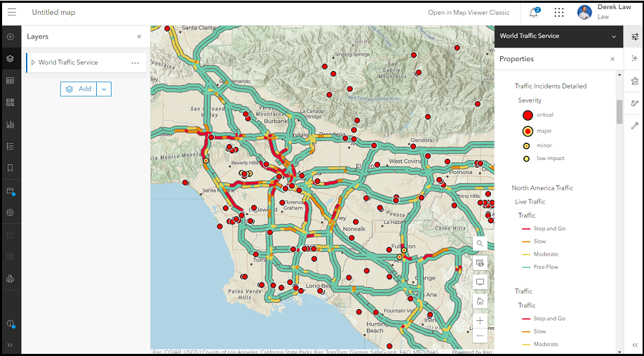Open Save and open folder icon

coord(11,191)
